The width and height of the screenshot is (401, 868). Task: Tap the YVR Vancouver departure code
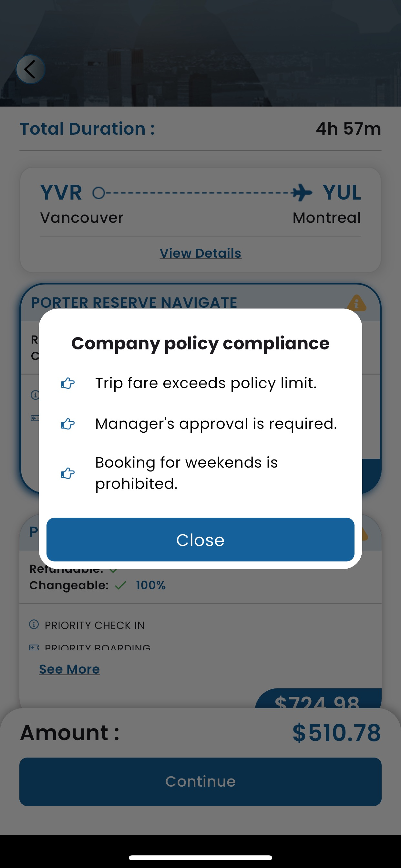(61, 193)
